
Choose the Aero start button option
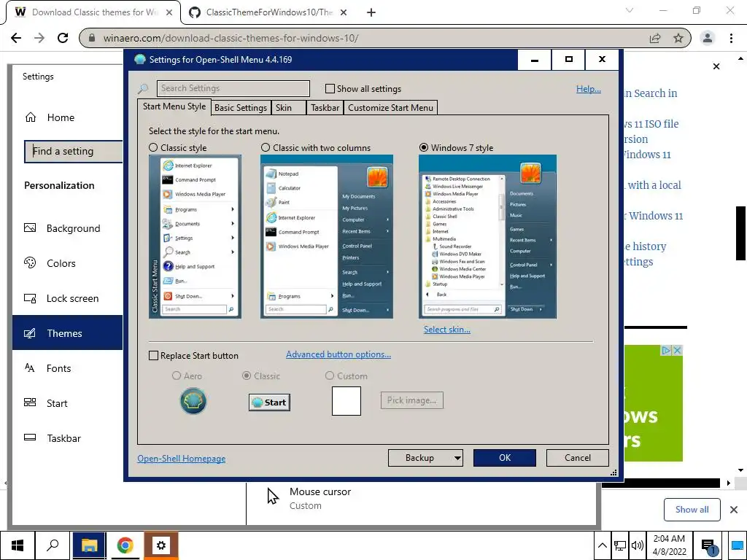tap(177, 376)
